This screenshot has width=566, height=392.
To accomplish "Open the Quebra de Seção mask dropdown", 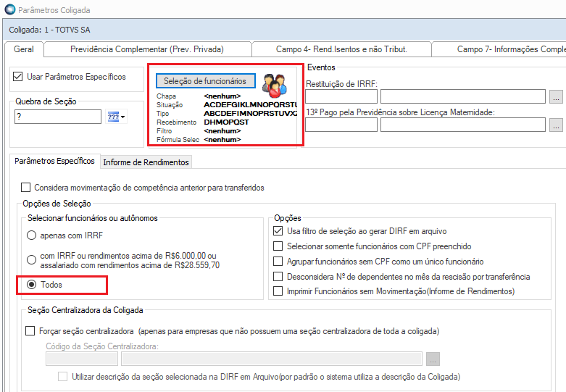I will tap(116, 117).
